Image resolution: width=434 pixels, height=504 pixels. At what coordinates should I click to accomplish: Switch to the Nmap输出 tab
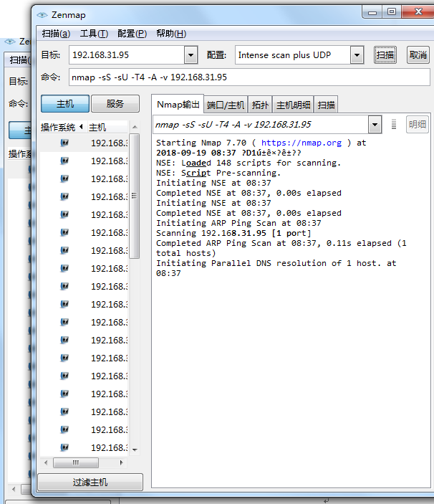(x=178, y=105)
